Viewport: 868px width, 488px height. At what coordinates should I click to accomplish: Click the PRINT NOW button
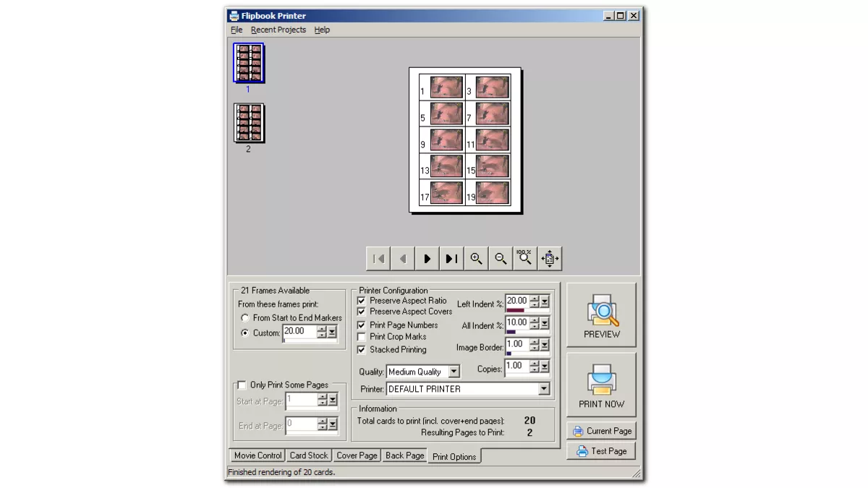pos(601,385)
